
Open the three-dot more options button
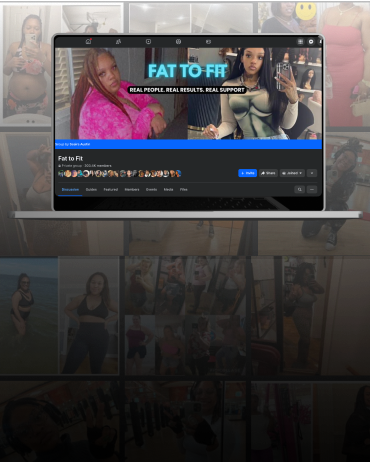312,189
